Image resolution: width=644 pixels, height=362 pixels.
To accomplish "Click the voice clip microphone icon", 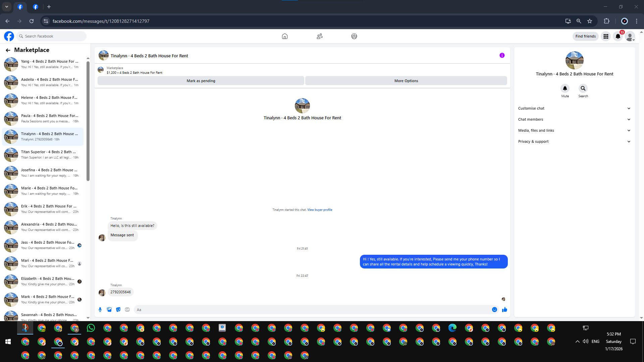I will coord(100,309).
